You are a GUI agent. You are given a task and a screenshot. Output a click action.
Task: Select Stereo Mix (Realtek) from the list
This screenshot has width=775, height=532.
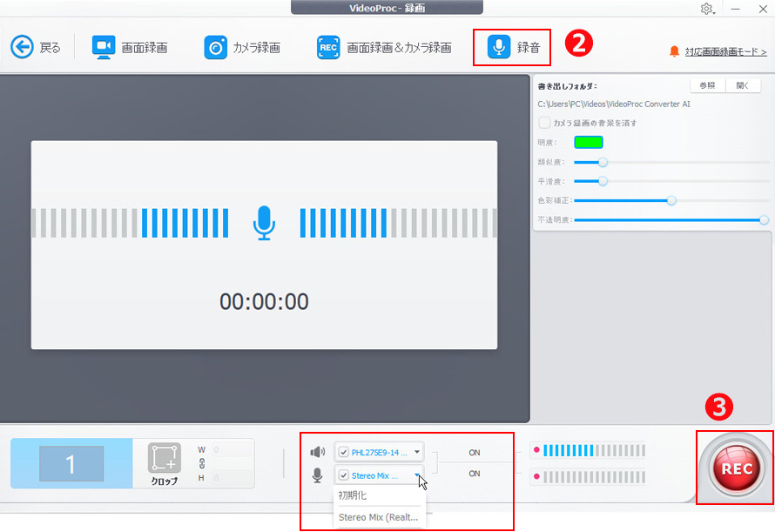point(378,516)
